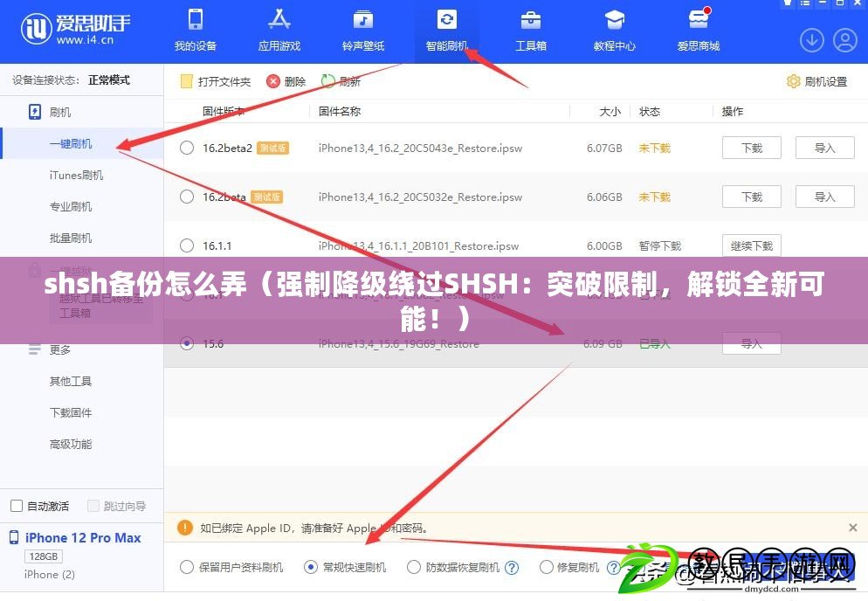Click the 测试版 badge next to 16.2beta
The image size is (868, 601).
tap(267, 197)
